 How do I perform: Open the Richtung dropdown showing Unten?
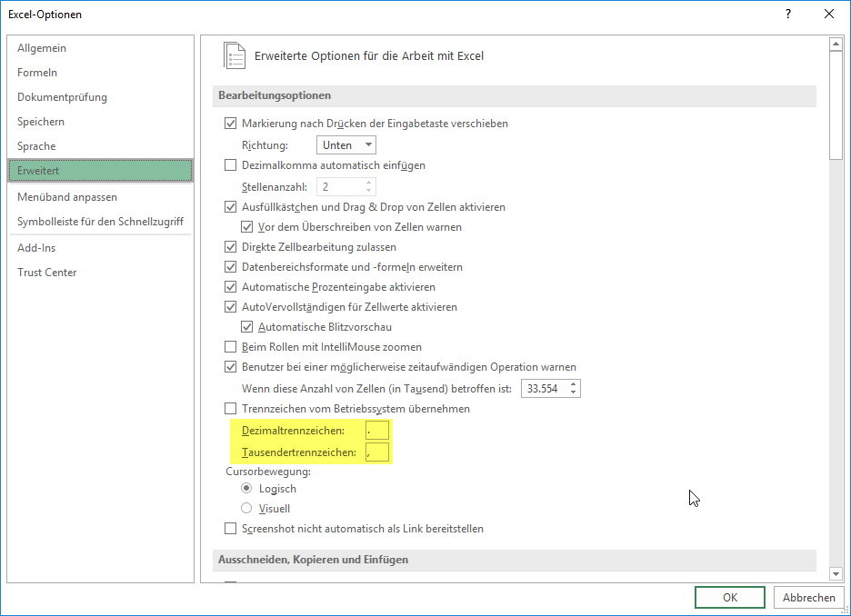tap(345, 144)
